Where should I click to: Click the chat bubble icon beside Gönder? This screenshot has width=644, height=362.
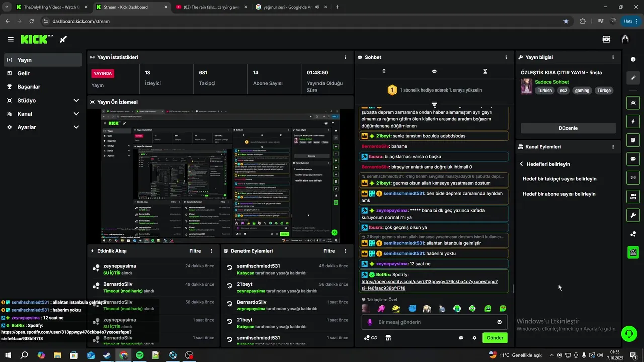coord(461,338)
